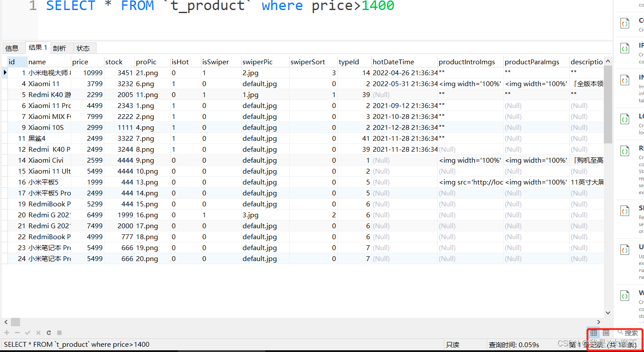Click the isSwiper column header
This screenshot has width=644, height=352.
(x=221, y=62)
